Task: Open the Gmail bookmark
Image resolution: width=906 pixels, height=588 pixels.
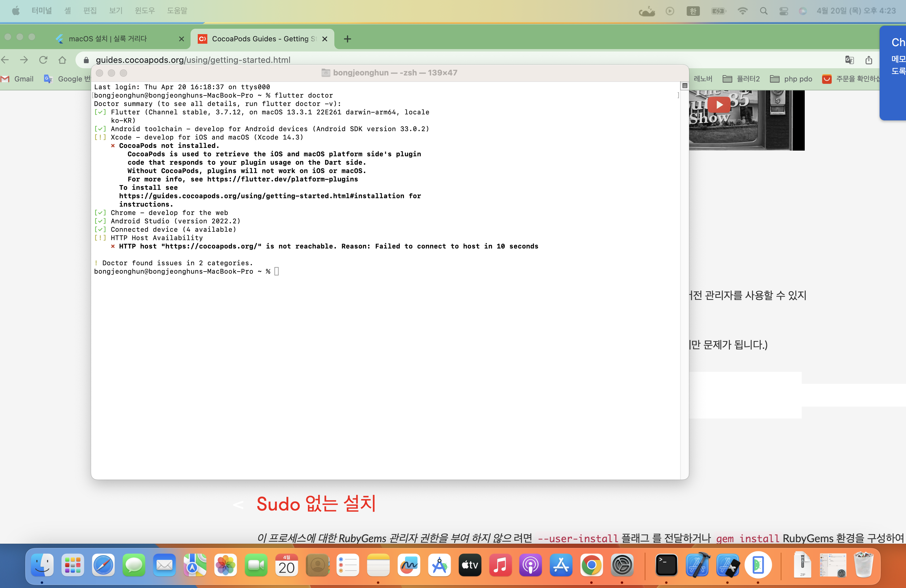Action: click(17, 79)
